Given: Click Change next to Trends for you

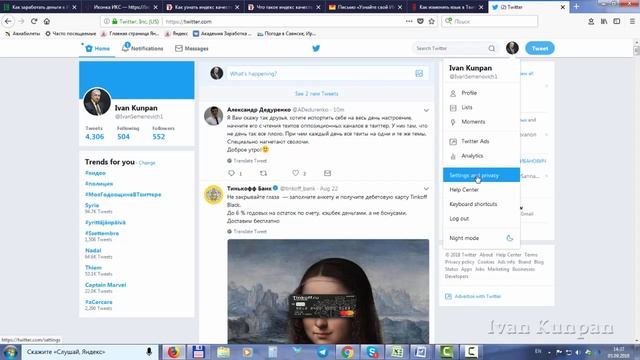Looking at the screenshot, I should [147, 163].
